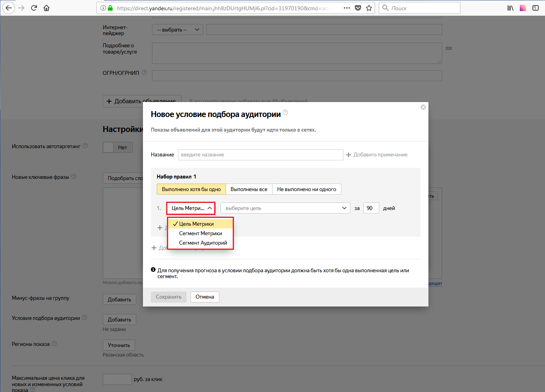
Task: Click the plus icon to add rule set
Action: [x=154, y=248]
